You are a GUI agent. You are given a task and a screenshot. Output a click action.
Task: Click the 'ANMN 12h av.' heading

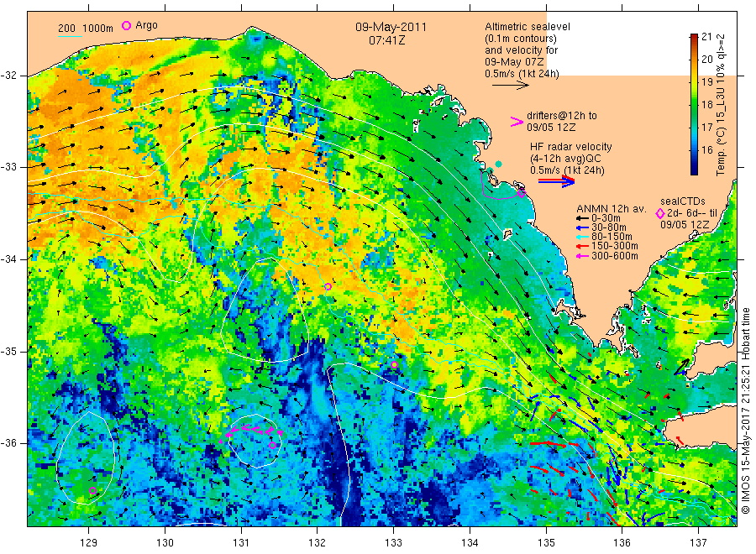(612, 209)
